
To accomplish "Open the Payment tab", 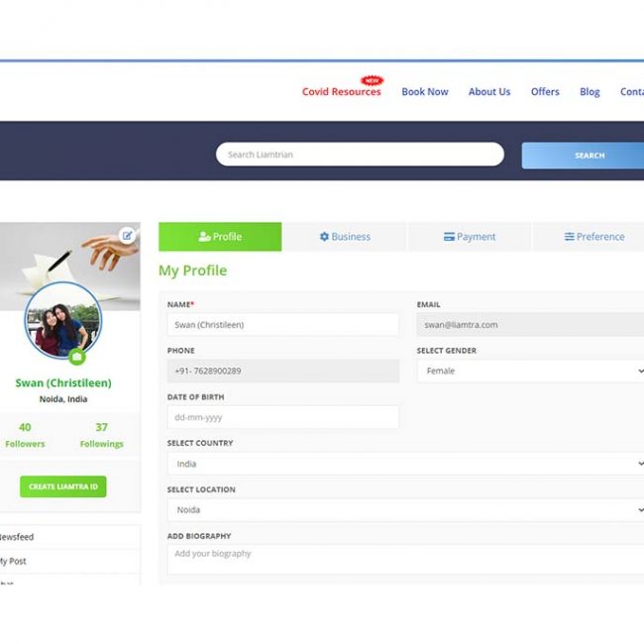I will [470, 237].
